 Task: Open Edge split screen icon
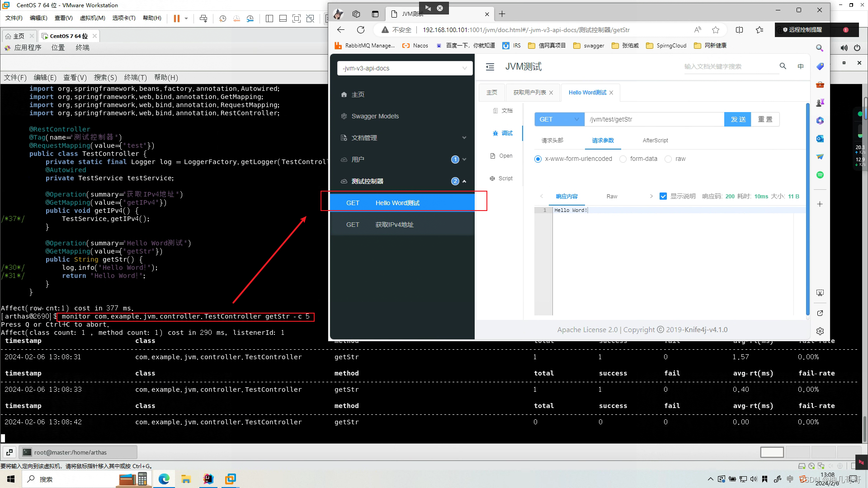click(739, 30)
